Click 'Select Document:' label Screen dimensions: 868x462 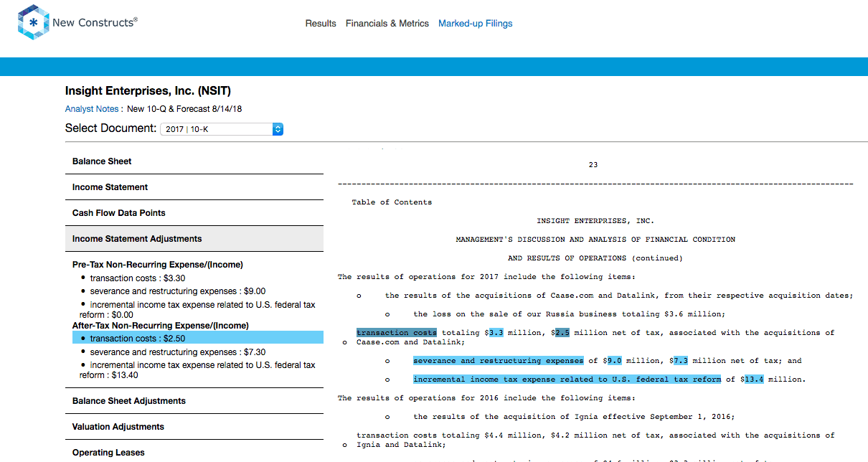(x=110, y=128)
